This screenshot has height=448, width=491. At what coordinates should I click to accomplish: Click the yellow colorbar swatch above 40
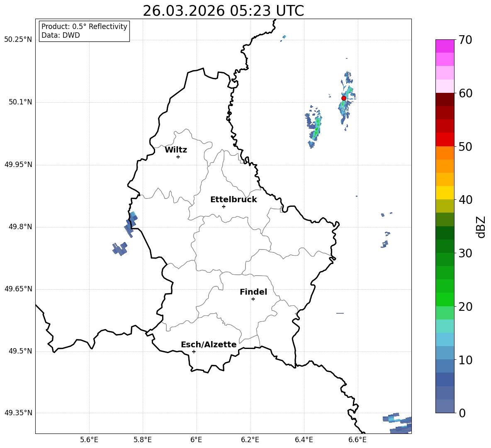tap(445, 193)
